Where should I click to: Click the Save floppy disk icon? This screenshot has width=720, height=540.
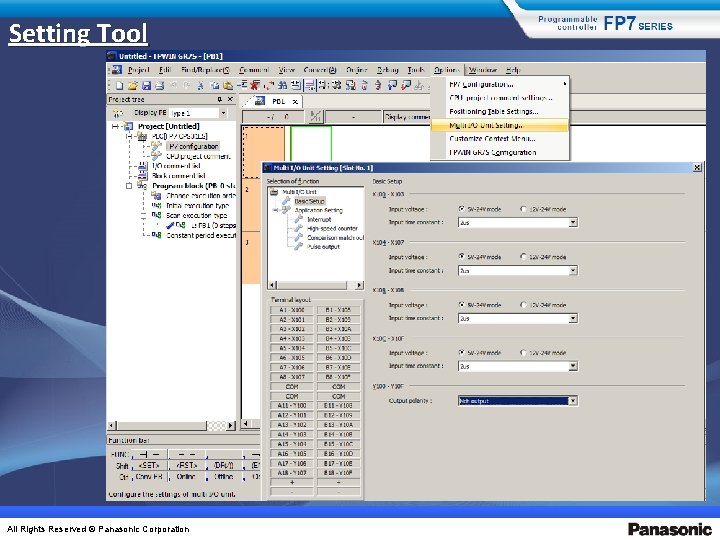(146, 85)
